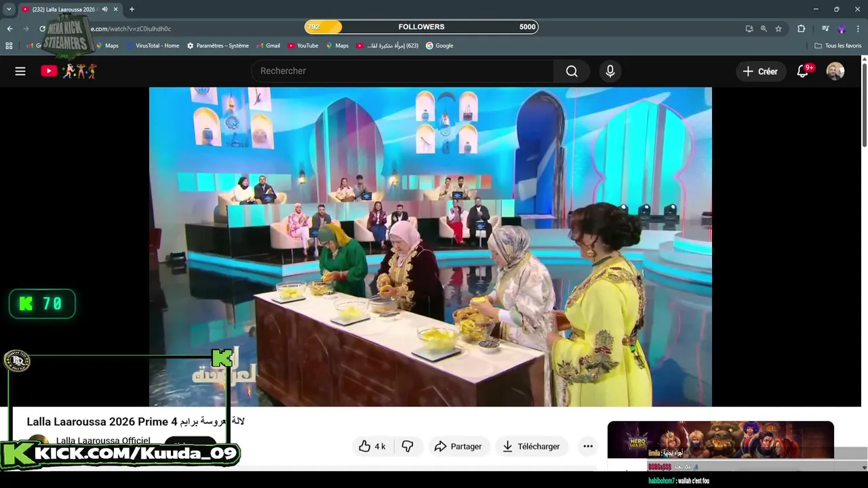
Task: Click the Partager button
Action: click(x=458, y=446)
